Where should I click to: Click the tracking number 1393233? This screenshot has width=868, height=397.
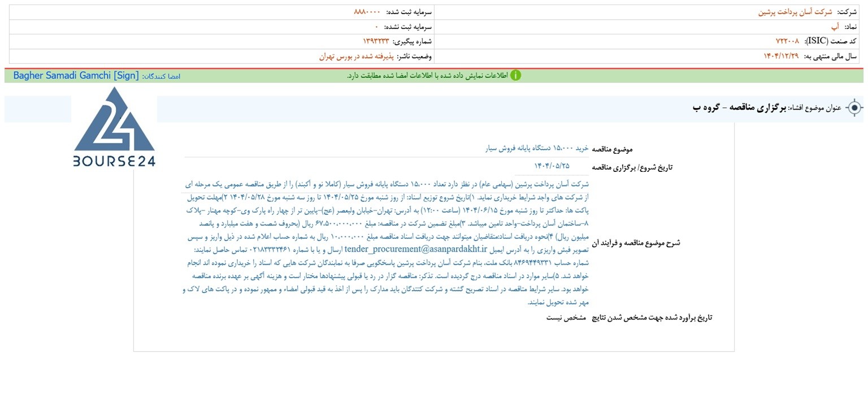pos(376,41)
